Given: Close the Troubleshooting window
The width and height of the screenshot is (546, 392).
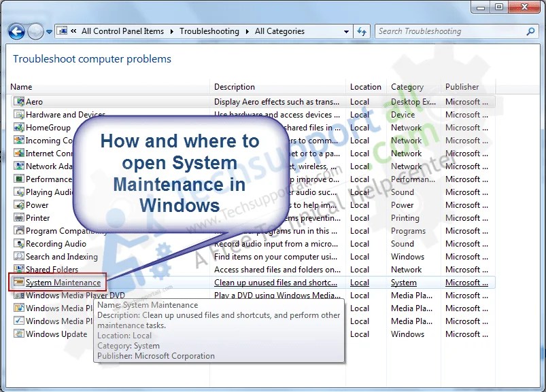Looking at the screenshot, I should pos(524,7).
